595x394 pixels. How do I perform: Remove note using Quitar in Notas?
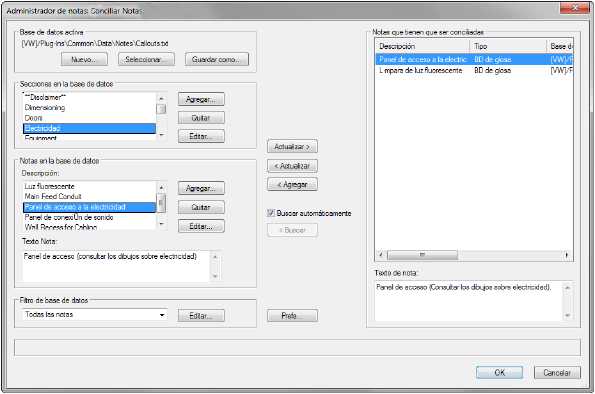tap(201, 208)
